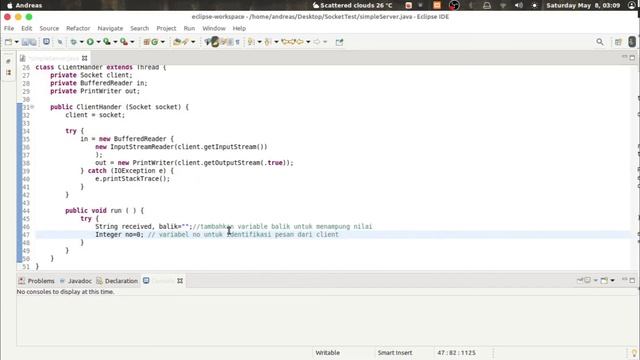This screenshot has width=640, height=360.
Task: Click the Save All toolbar icon
Action: 33,42
